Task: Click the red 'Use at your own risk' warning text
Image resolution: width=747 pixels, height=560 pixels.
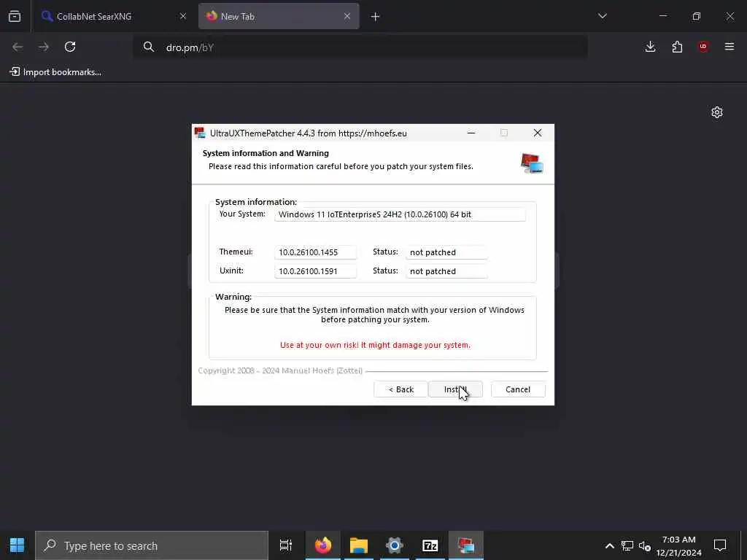Action: point(375,345)
